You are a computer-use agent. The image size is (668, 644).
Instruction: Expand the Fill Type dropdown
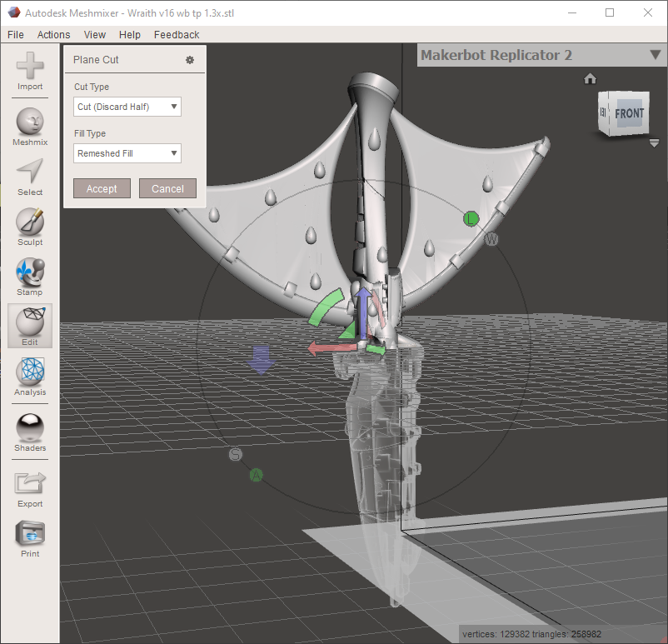point(127,153)
